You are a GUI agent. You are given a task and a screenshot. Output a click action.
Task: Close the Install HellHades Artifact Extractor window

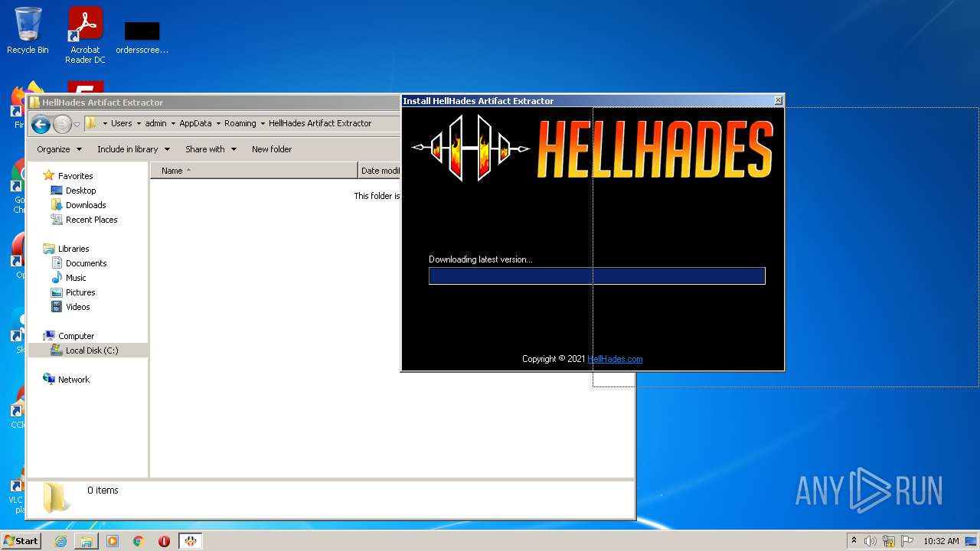pos(778,100)
